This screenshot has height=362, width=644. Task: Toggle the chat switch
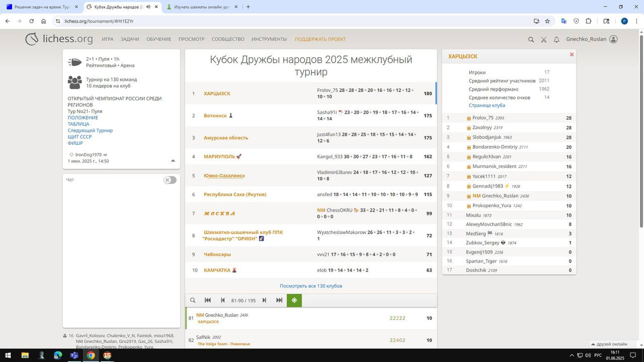click(x=170, y=180)
